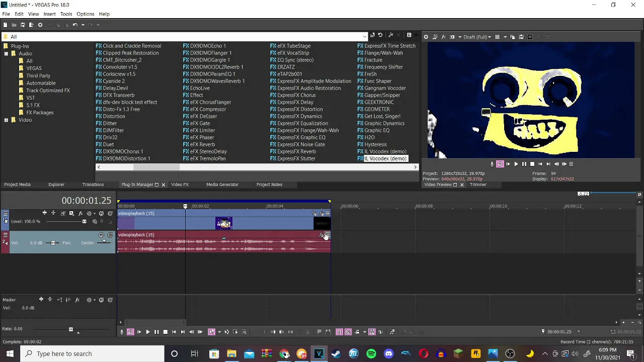Open Master bus FX icon

coord(77,300)
